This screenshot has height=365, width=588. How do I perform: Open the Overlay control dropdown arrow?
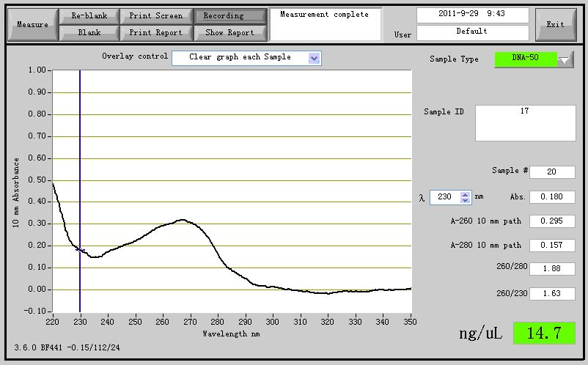[314, 58]
